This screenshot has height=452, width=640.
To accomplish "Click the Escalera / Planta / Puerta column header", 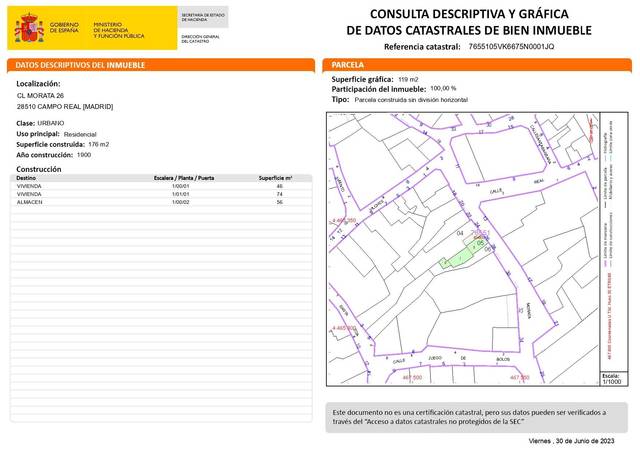I will pos(183,176).
